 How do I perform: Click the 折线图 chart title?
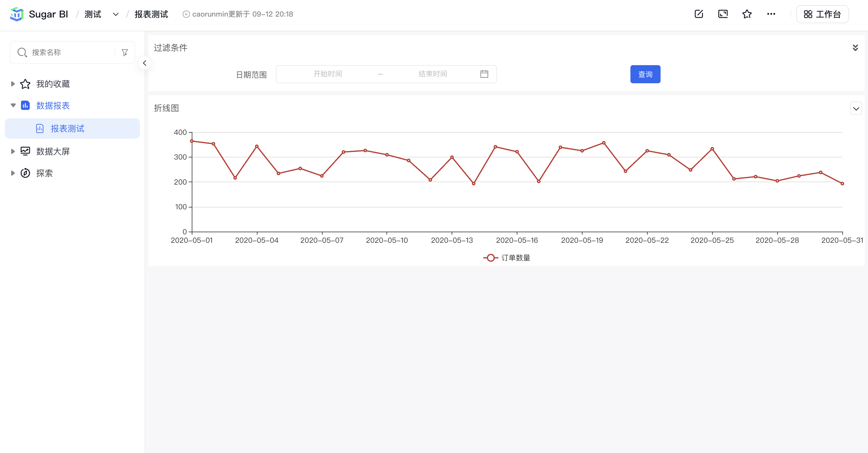(166, 108)
